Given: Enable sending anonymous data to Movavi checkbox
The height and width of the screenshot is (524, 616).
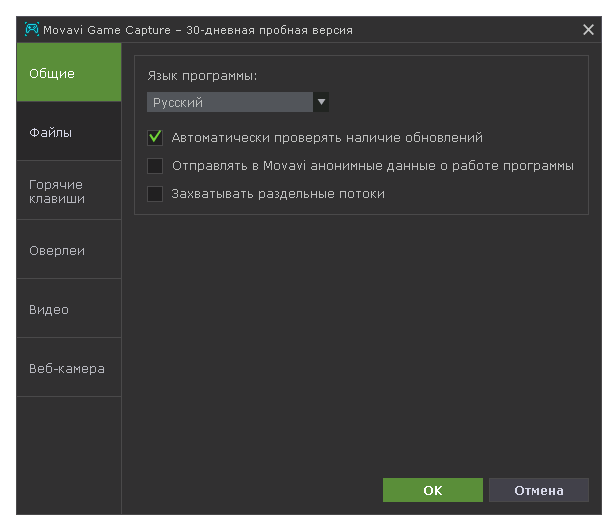Looking at the screenshot, I should (155, 166).
